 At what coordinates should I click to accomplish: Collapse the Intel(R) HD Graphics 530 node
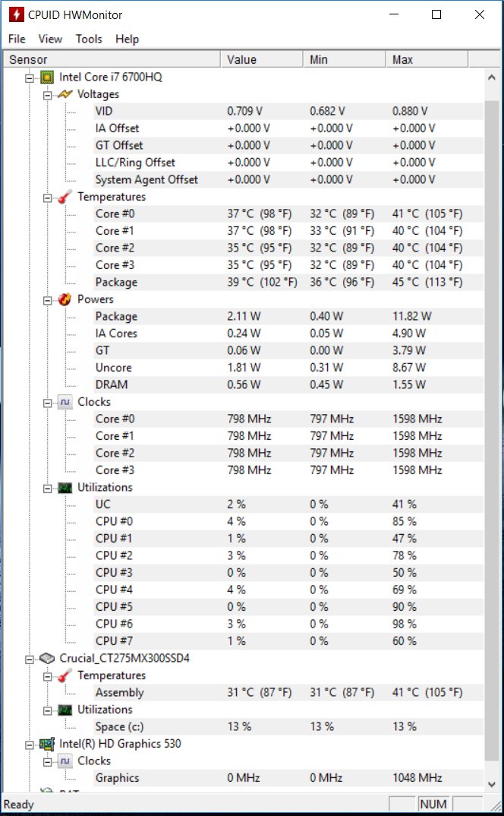tap(30, 745)
